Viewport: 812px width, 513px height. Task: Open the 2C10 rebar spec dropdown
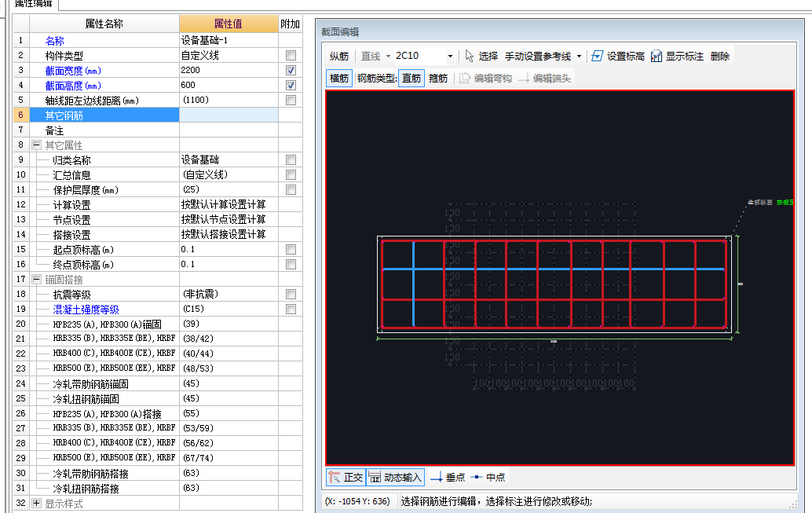click(x=450, y=56)
